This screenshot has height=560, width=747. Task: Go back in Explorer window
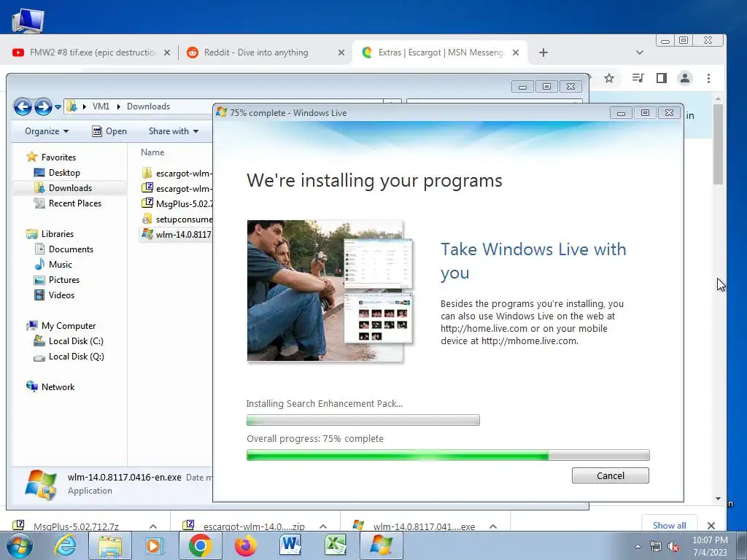23,106
